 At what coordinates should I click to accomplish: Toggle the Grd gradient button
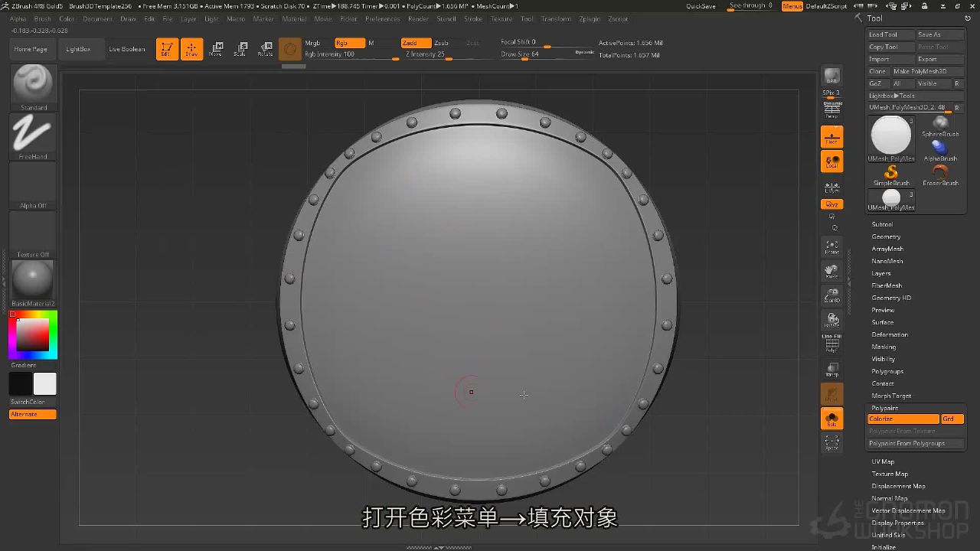point(952,419)
